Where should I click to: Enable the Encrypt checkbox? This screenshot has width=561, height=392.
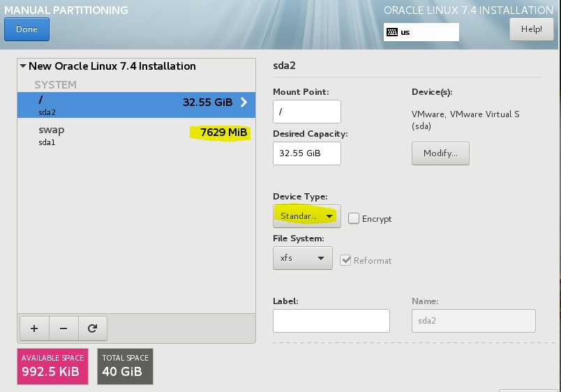coord(354,218)
